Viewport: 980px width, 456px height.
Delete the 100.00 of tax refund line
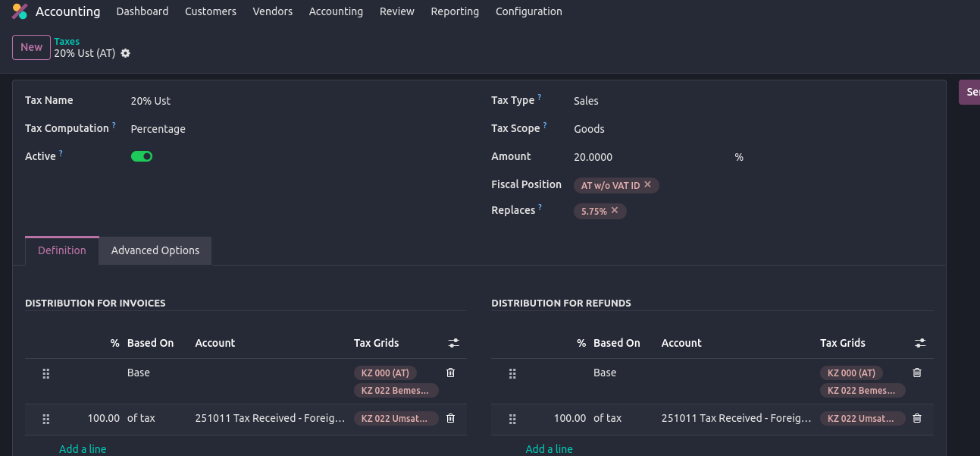[x=917, y=418]
